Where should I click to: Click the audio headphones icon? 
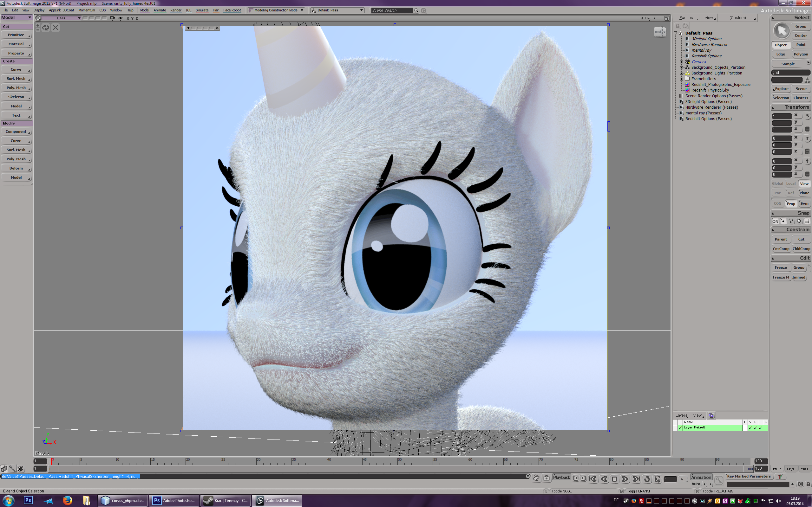coord(657,479)
